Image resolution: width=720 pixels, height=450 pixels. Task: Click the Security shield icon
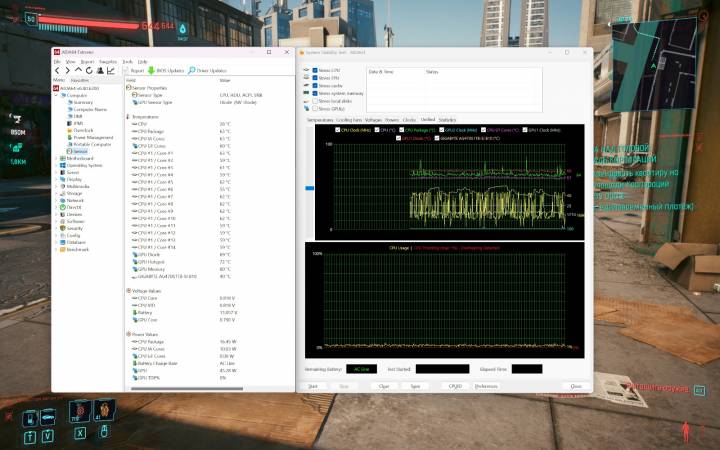click(63, 228)
